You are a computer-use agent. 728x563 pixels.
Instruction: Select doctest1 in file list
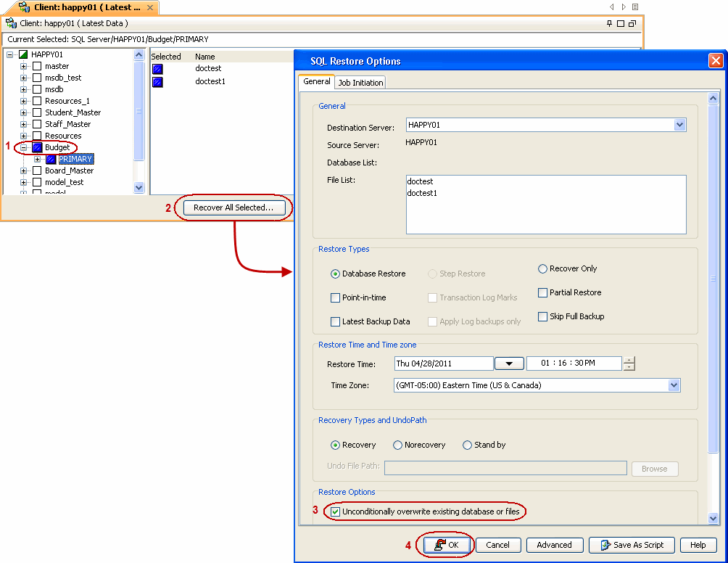pos(422,193)
